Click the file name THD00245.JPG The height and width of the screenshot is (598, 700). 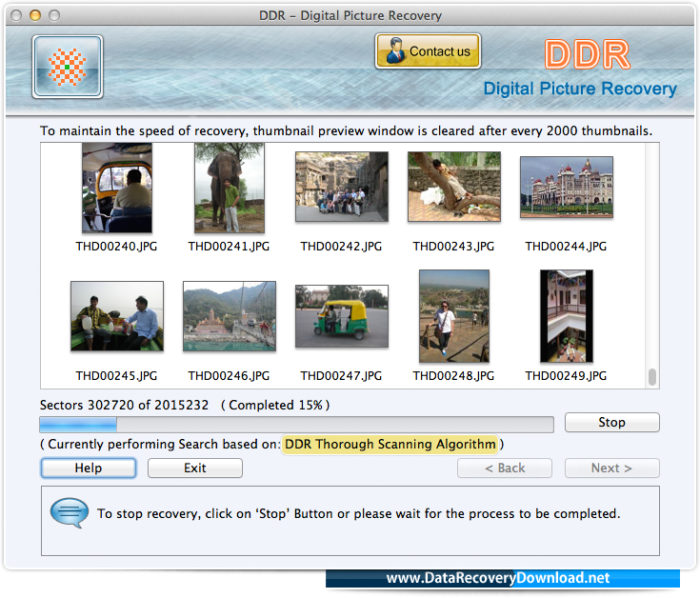point(116,376)
